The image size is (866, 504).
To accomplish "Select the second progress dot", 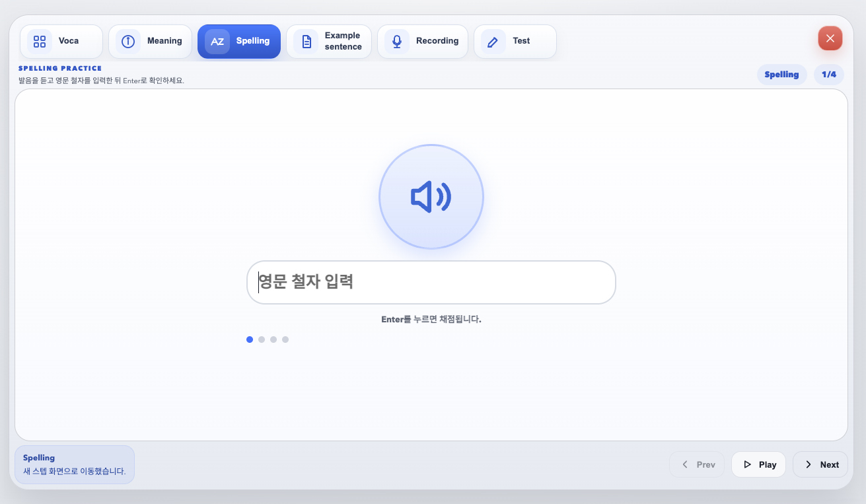I will tap(262, 340).
